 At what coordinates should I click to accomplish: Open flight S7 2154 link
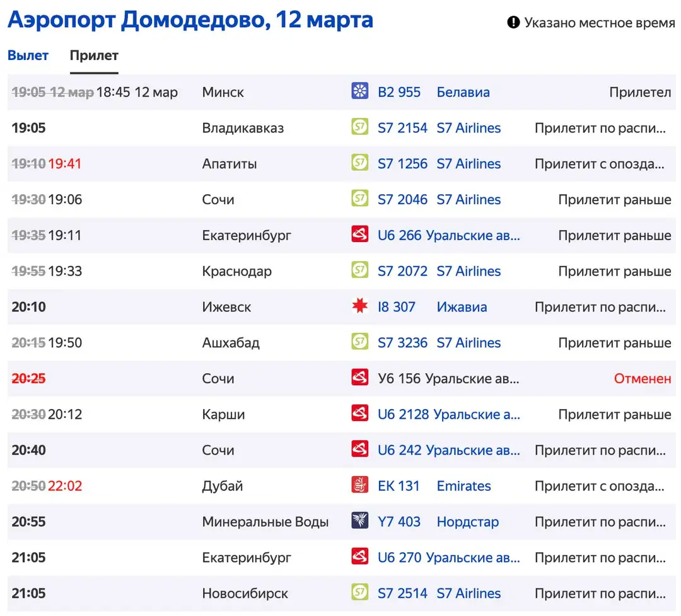(x=402, y=128)
